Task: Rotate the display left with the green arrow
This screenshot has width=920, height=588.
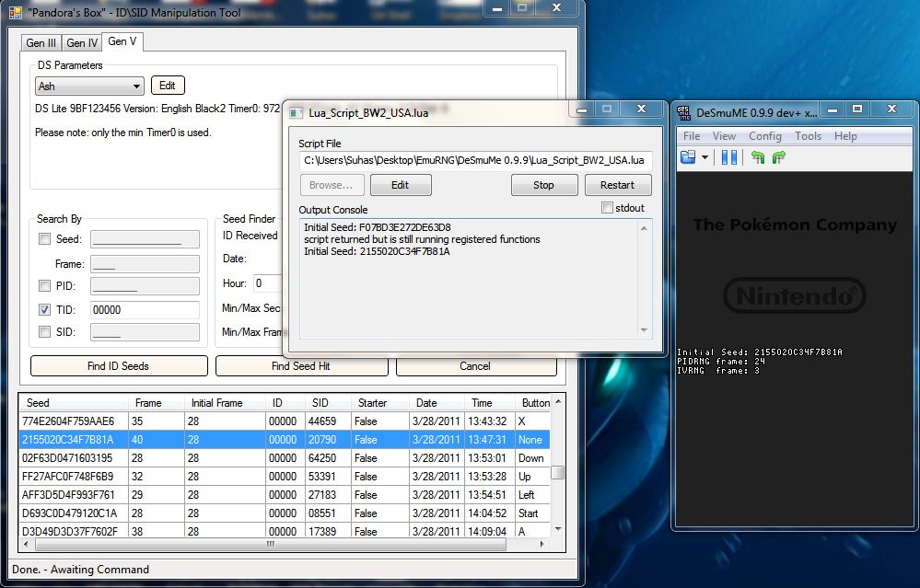Action: (758, 157)
